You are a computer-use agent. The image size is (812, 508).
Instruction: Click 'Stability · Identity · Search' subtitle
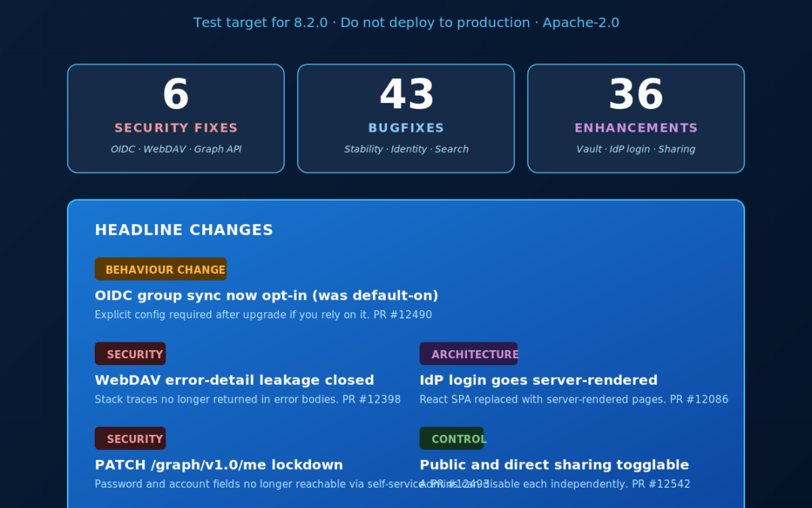[407, 149]
